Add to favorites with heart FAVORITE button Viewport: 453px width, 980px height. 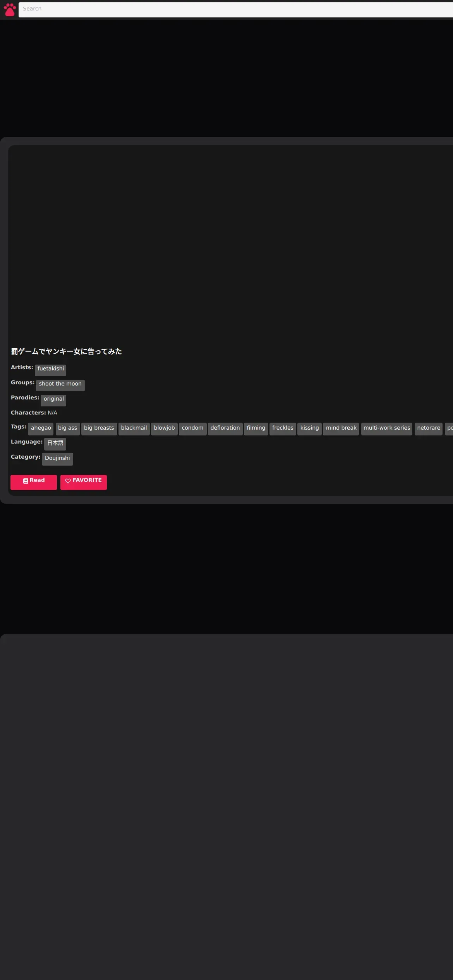click(84, 482)
